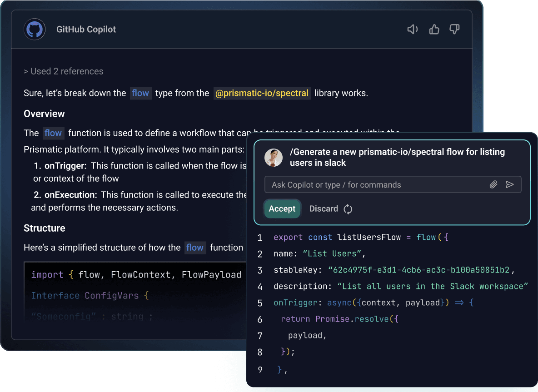Click code line 2 'name: "List Users"'
This screenshot has height=392, width=538.
(319, 254)
